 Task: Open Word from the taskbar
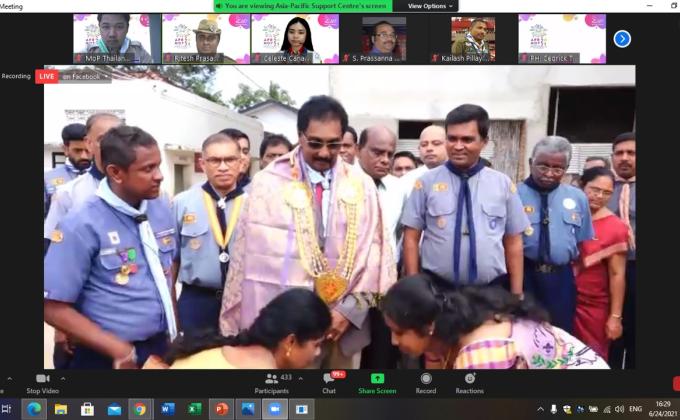pyautogui.click(x=168, y=409)
